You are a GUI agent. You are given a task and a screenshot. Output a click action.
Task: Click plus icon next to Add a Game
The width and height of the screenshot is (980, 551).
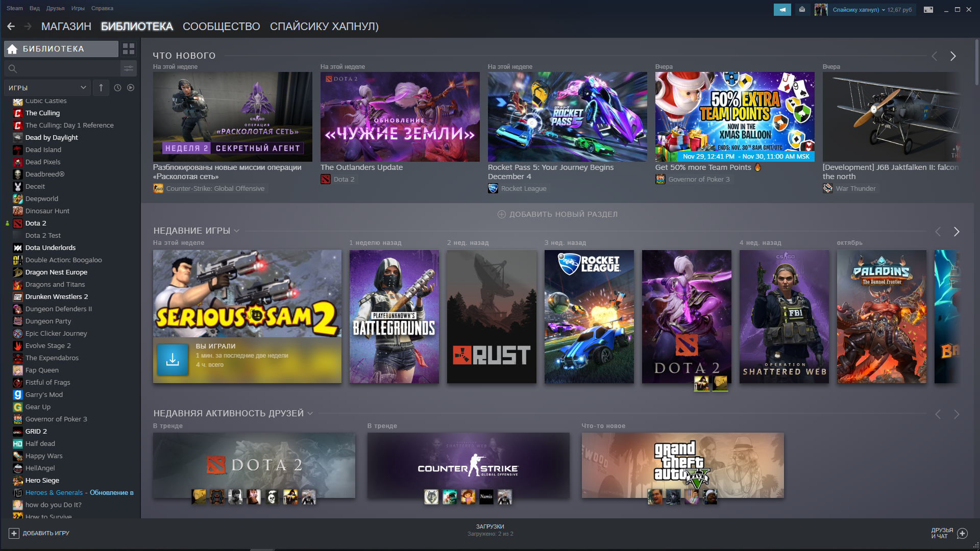[14, 533]
